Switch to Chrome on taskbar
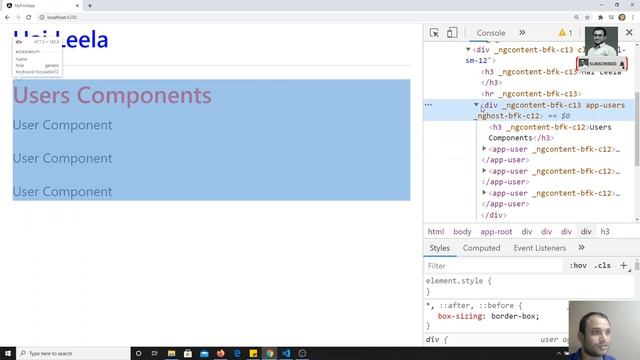Viewport: 640px width, 360px height. coord(269,353)
